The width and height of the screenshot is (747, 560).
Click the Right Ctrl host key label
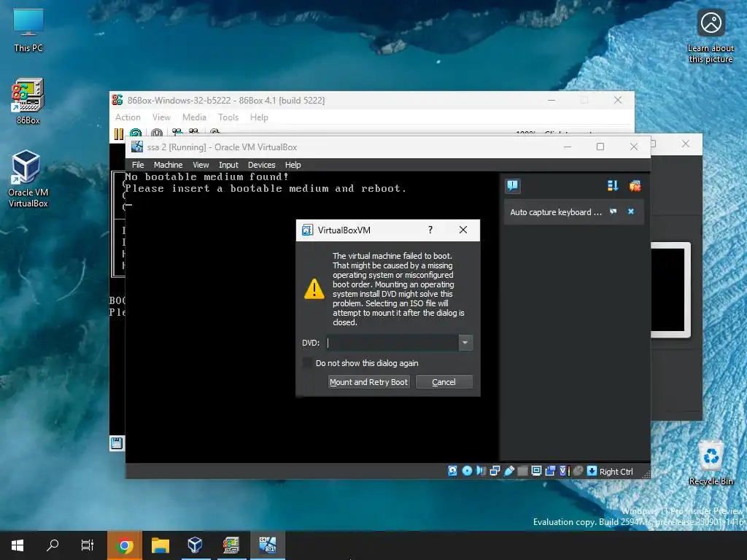[x=616, y=472]
